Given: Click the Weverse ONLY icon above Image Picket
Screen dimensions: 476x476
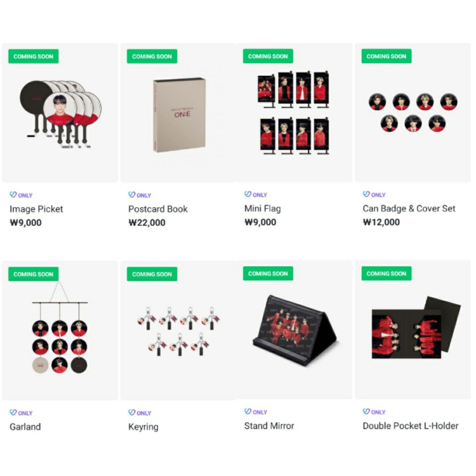Looking at the screenshot, I should [13, 195].
